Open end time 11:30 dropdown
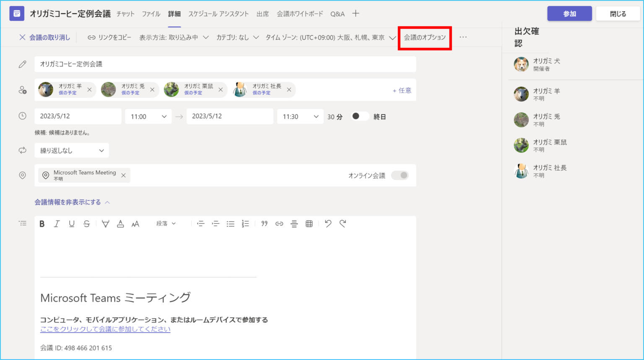This screenshot has width=644, height=360. [300, 117]
